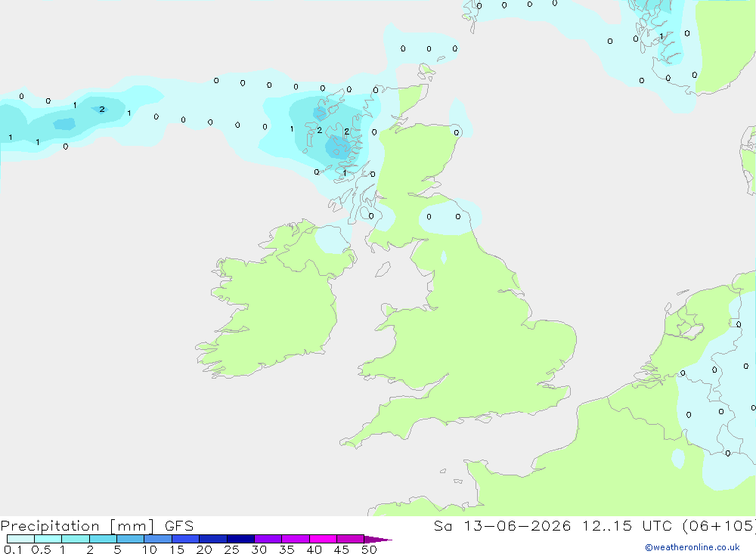Click the date text '13-06-2026'
This screenshot has width=756, height=554.
point(517,525)
